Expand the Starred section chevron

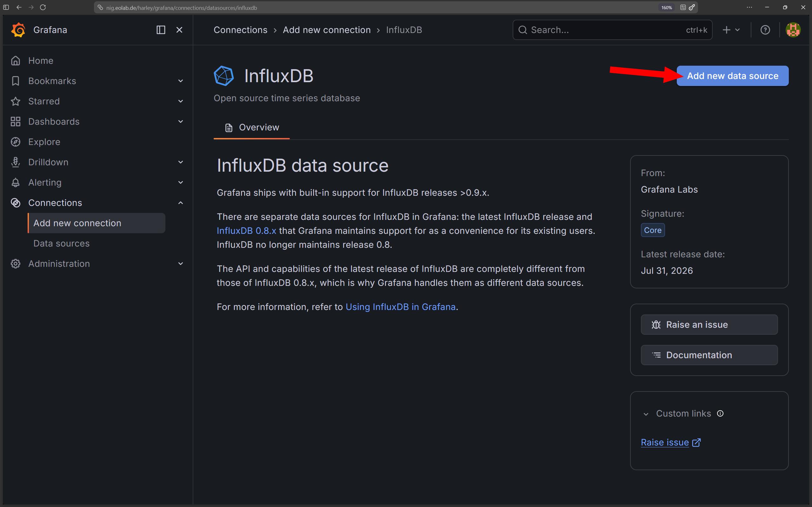click(x=180, y=101)
